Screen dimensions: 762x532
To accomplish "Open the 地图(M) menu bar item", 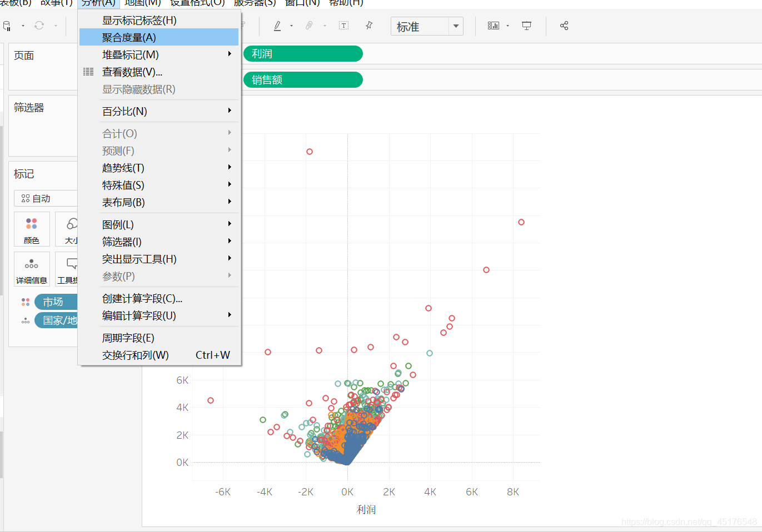I will click(142, 3).
